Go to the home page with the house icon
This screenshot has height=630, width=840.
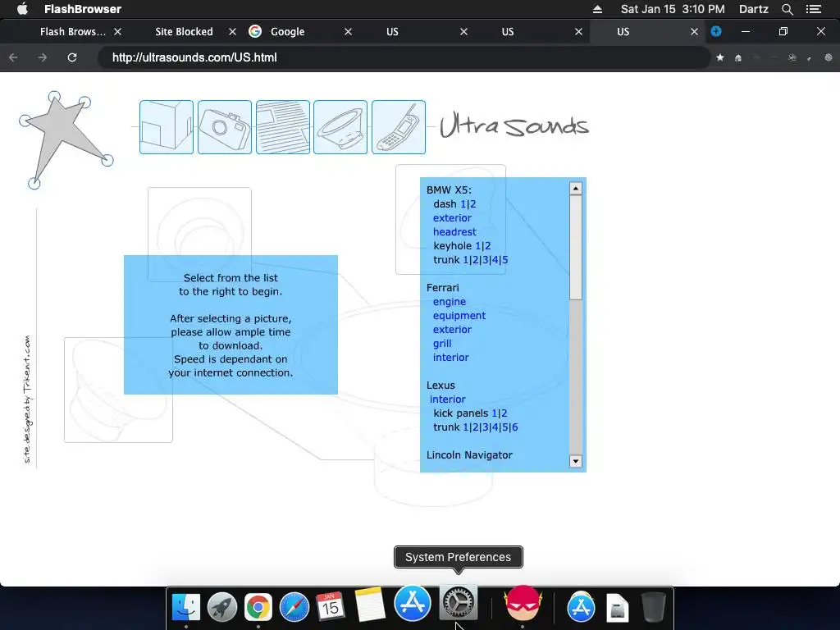(x=738, y=58)
